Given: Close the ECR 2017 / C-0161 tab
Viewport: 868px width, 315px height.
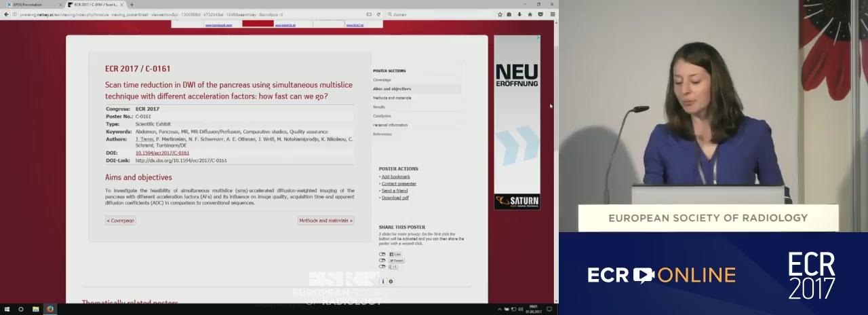Looking at the screenshot, I should [x=122, y=5].
